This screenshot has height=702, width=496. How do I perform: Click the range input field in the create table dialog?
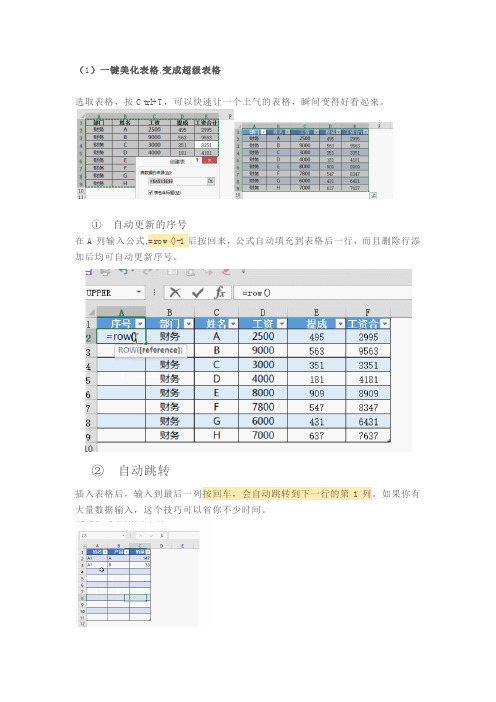tap(178, 181)
